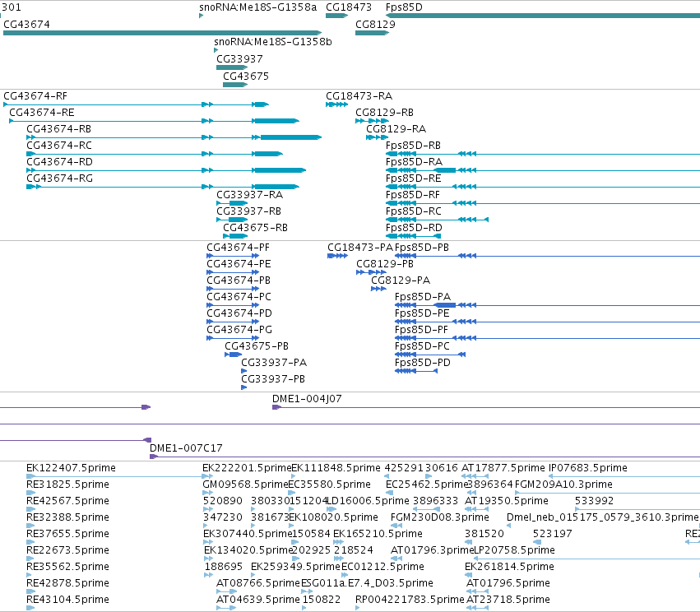
Task: Select EST Dmel_neb_015175_0579_3610.3prime
Action: (x=602, y=517)
